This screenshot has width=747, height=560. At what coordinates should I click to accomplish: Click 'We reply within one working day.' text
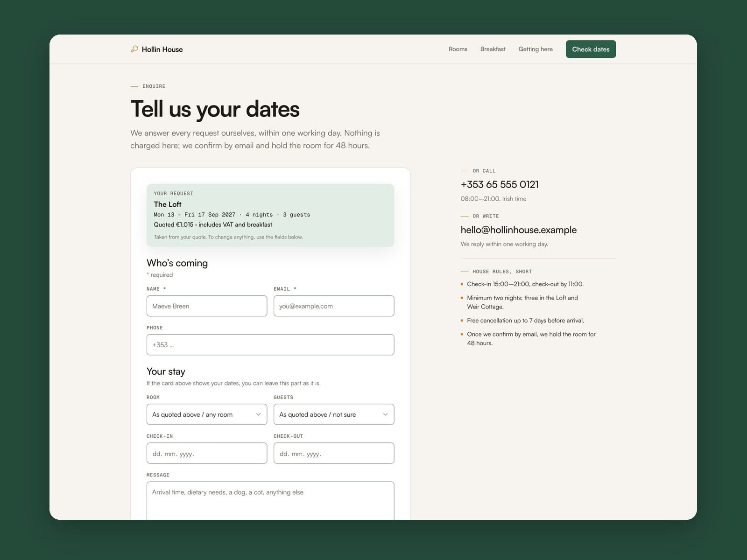[504, 244]
